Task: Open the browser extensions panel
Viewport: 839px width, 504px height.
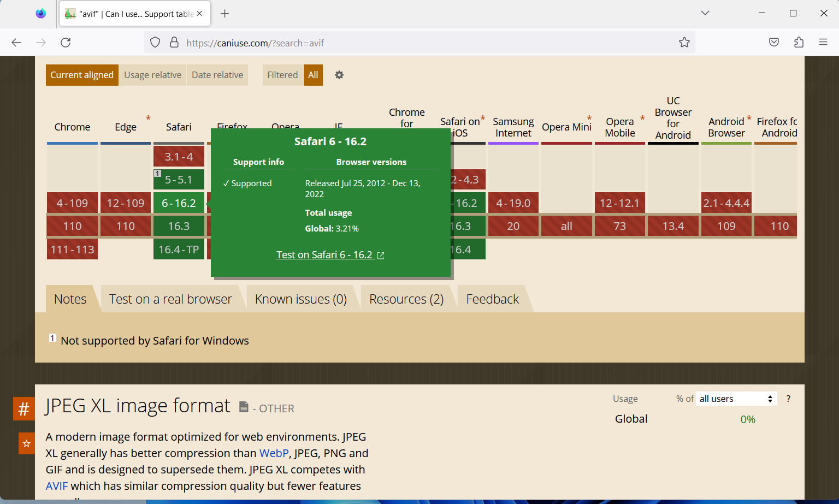Action: click(799, 42)
